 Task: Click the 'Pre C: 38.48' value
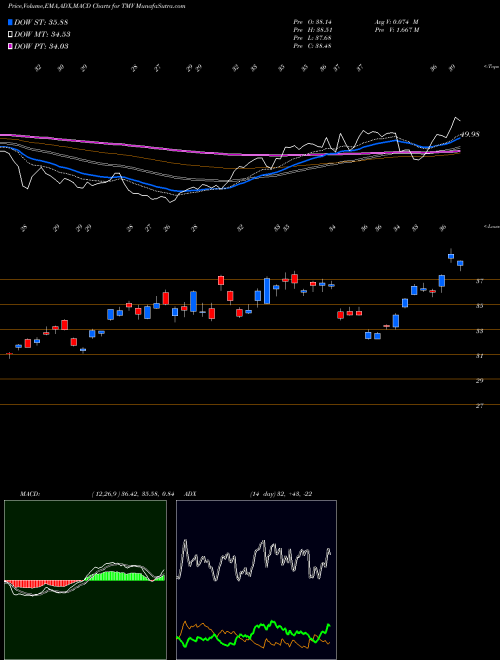click(313, 46)
